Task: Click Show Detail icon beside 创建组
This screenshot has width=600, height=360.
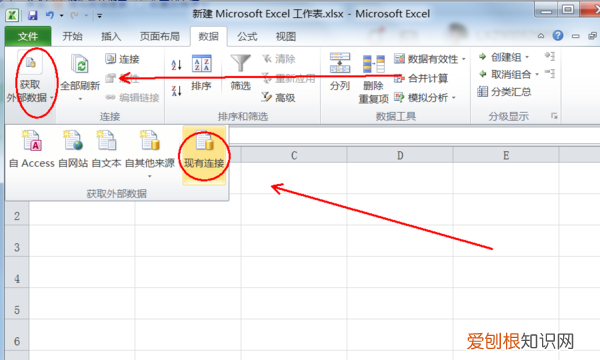Action: (550, 56)
